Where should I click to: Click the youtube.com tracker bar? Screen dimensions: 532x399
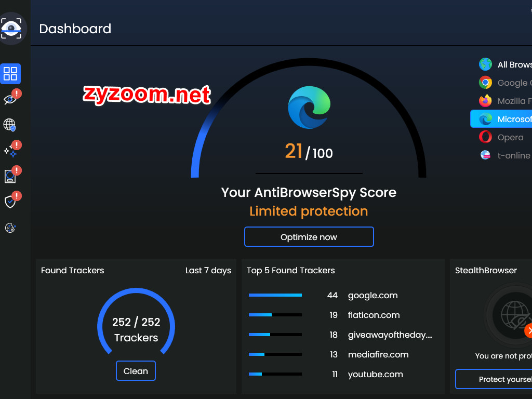click(x=275, y=374)
